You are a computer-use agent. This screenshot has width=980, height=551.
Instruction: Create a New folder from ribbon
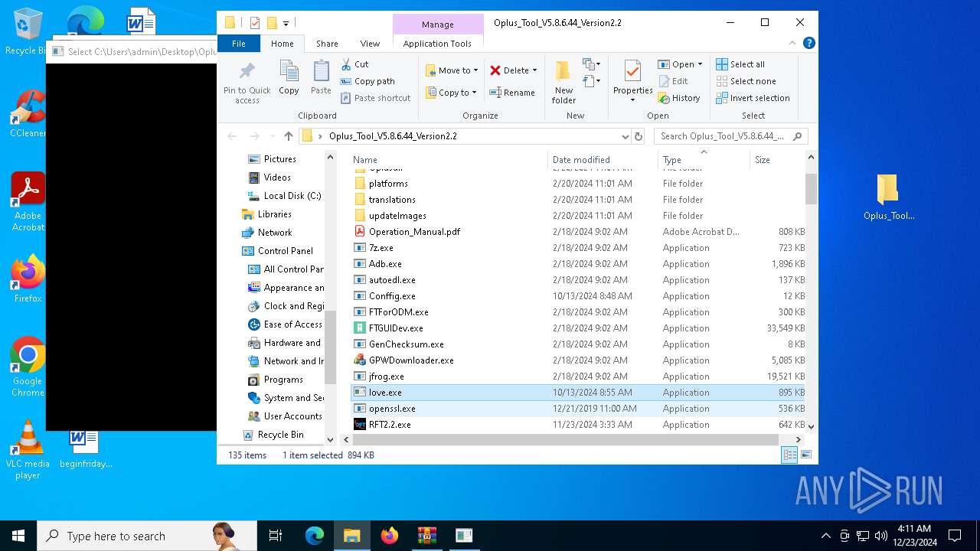pos(563,81)
